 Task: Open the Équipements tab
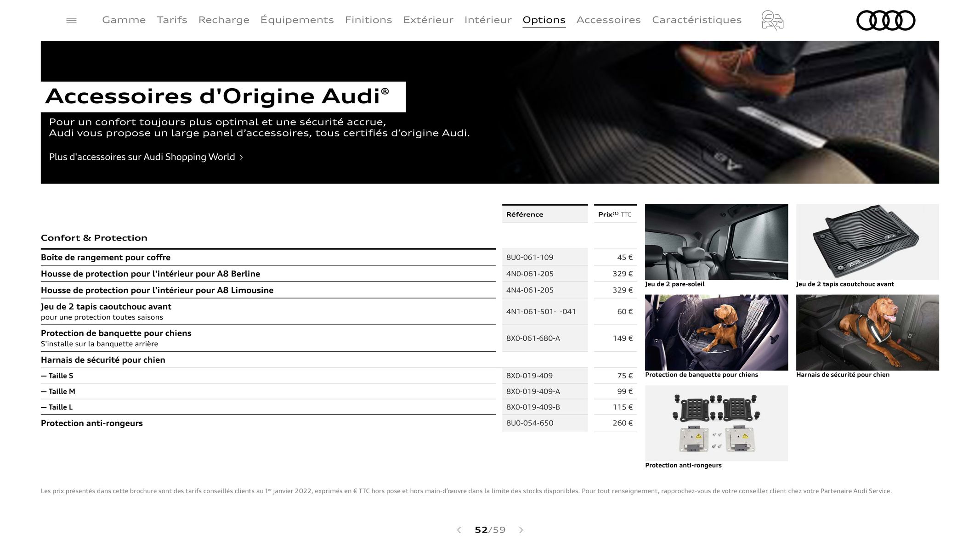tap(297, 20)
